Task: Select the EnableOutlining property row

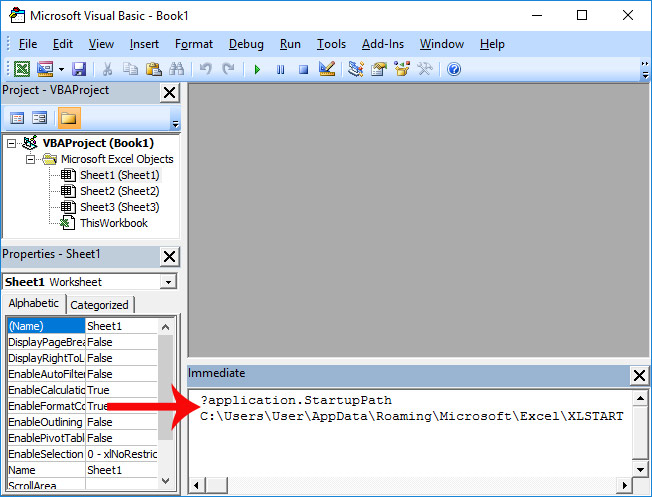Action: point(82,422)
